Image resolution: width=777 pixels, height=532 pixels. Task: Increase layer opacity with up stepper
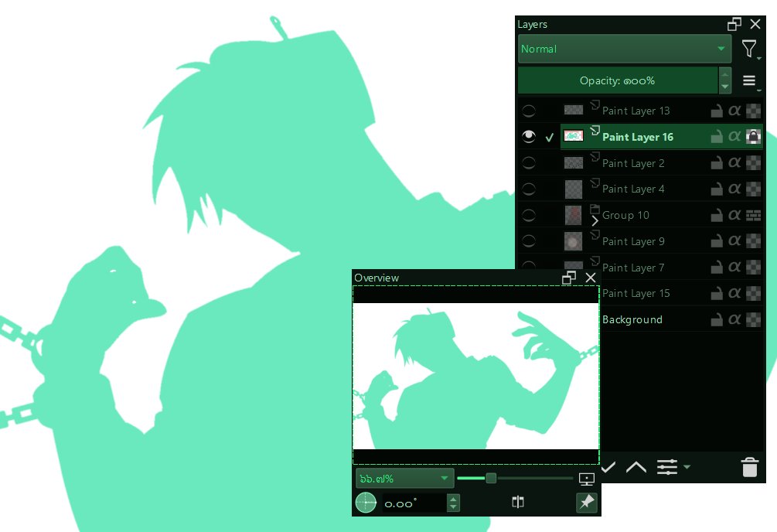725,74
